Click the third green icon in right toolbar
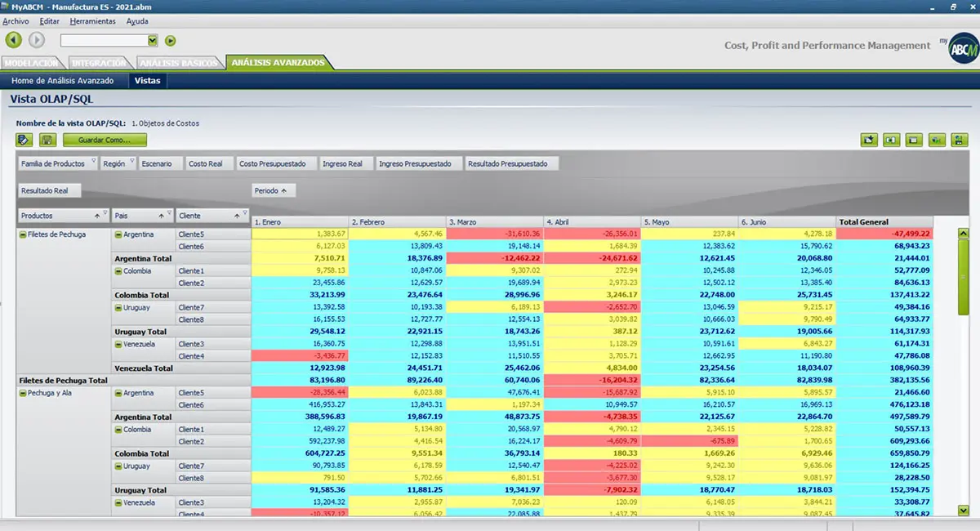The image size is (980, 531). click(x=915, y=141)
